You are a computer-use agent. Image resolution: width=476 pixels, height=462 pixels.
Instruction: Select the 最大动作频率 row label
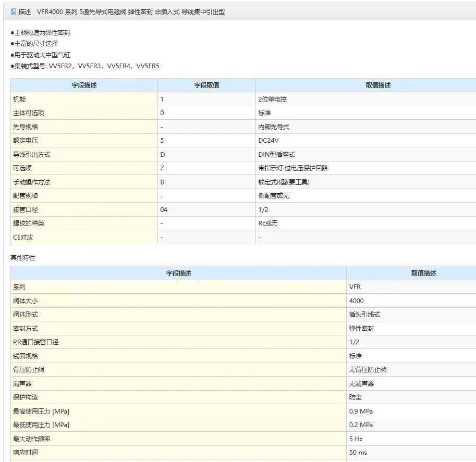(178, 439)
